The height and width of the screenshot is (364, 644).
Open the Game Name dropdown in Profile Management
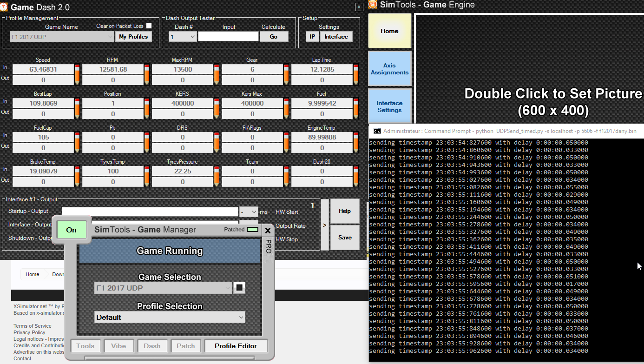(62, 37)
